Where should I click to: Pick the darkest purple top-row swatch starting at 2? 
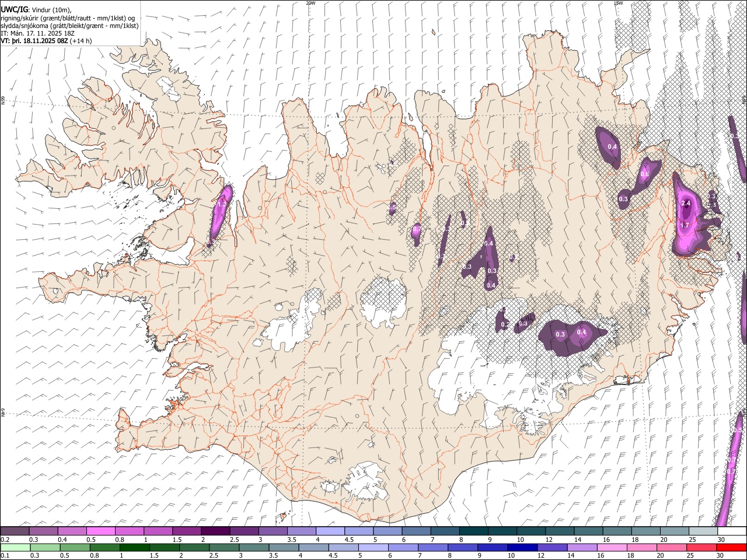[x=215, y=531]
